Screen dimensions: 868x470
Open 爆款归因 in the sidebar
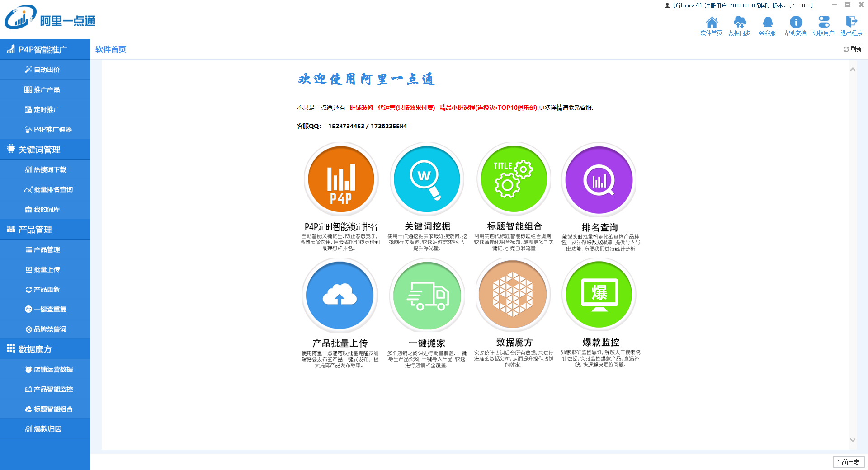click(x=45, y=429)
